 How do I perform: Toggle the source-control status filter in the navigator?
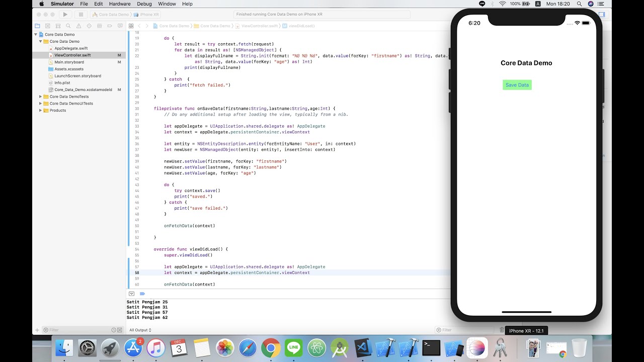[119, 330]
